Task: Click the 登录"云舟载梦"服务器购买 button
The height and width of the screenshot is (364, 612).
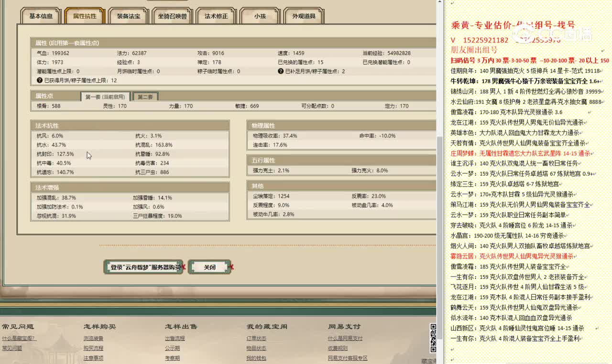Action: pyautogui.click(x=143, y=268)
